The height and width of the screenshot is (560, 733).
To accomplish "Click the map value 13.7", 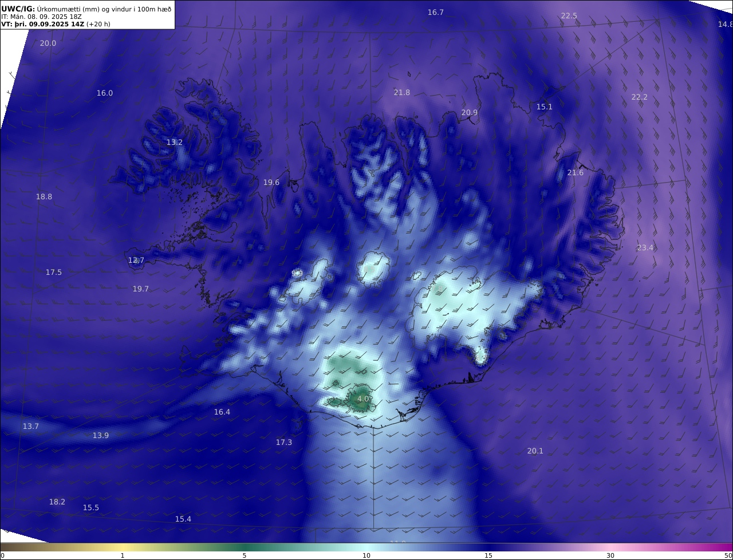I will tap(31, 427).
